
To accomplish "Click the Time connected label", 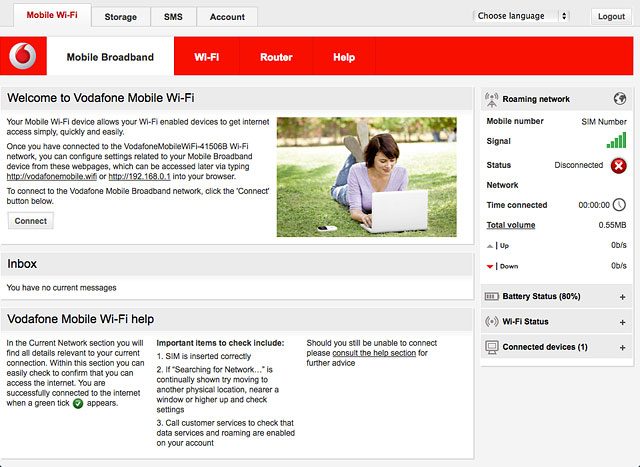I will pos(517,205).
